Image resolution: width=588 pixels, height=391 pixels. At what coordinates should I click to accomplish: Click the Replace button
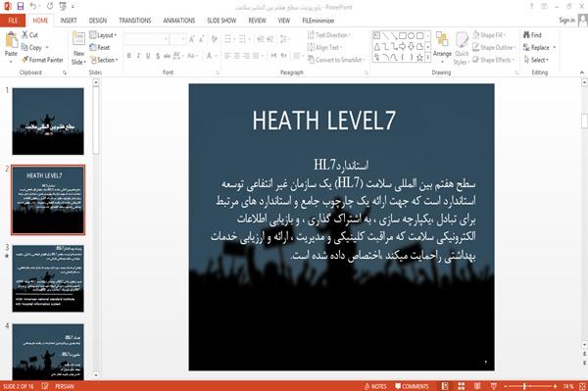pyautogui.click(x=540, y=47)
